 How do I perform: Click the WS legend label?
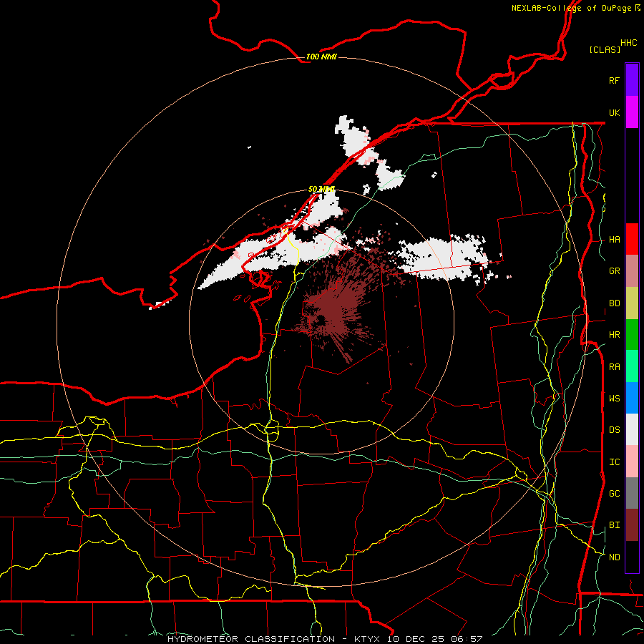(614, 399)
